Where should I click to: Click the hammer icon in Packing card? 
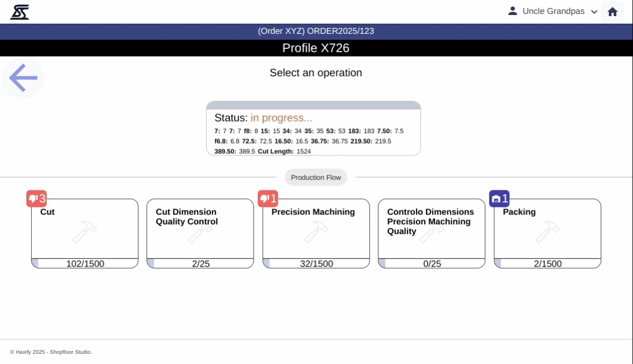[x=547, y=232]
